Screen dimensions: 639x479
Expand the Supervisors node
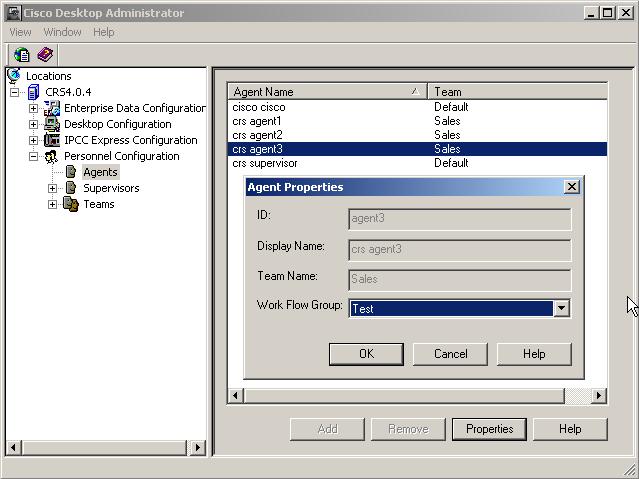coord(52,188)
